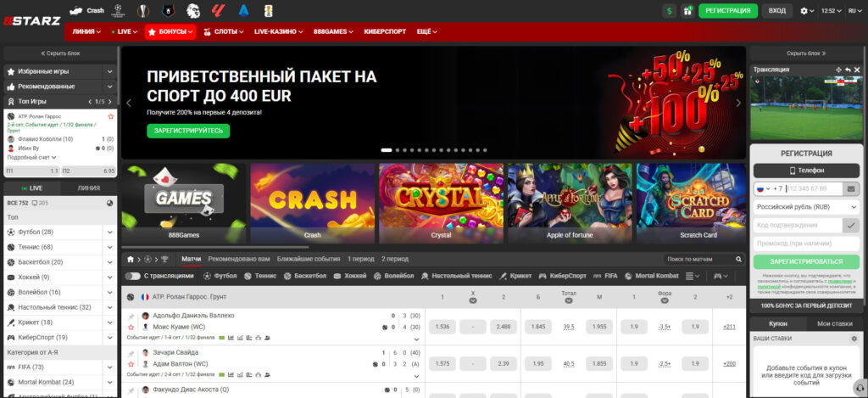Open the settings gear dropdown

pyautogui.click(x=807, y=10)
